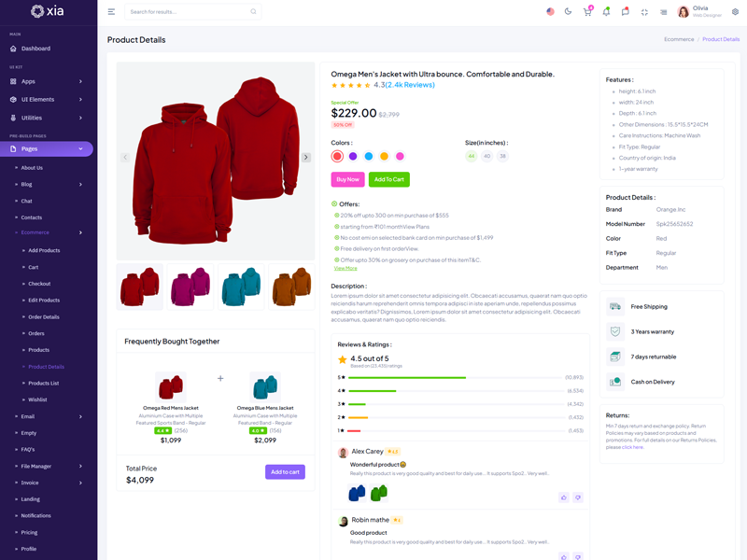Open notifications bell icon
The height and width of the screenshot is (560, 747).
click(x=606, y=12)
